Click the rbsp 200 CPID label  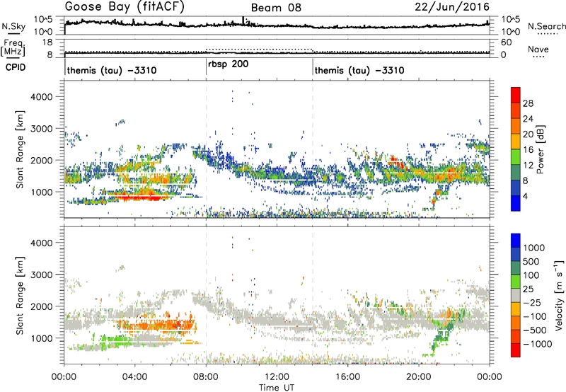tap(228, 64)
